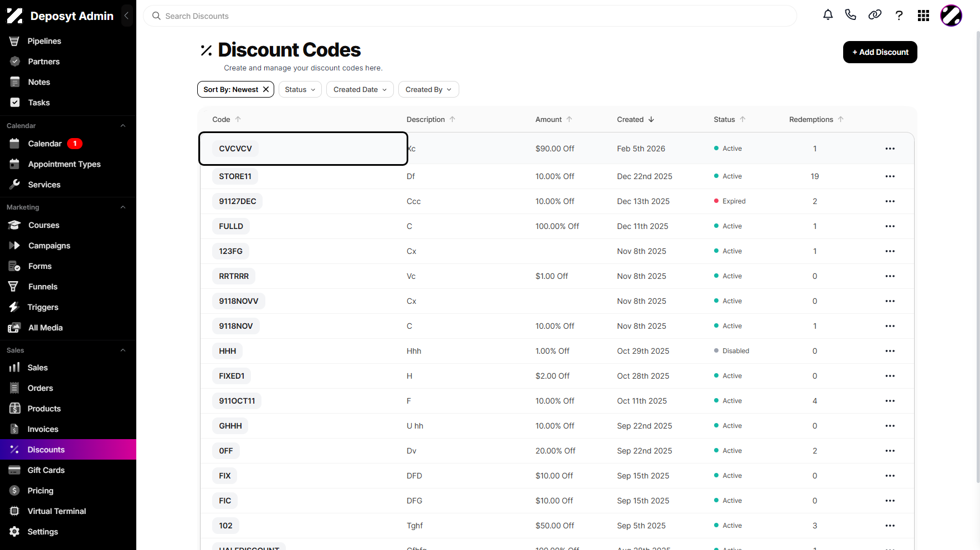Open three-dot menu for CVCVCV row
The height and width of the screenshot is (550, 980).
point(890,149)
